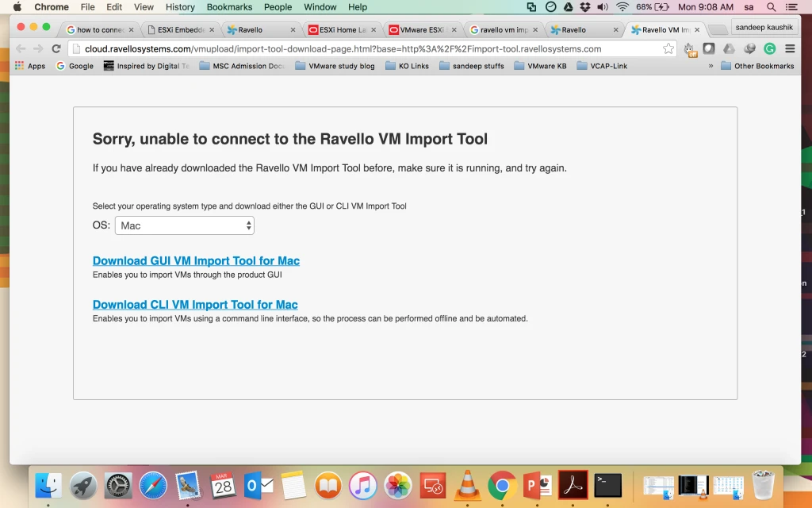
Task: Expand hidden bookmarks chevron
Action: point(710,66)
